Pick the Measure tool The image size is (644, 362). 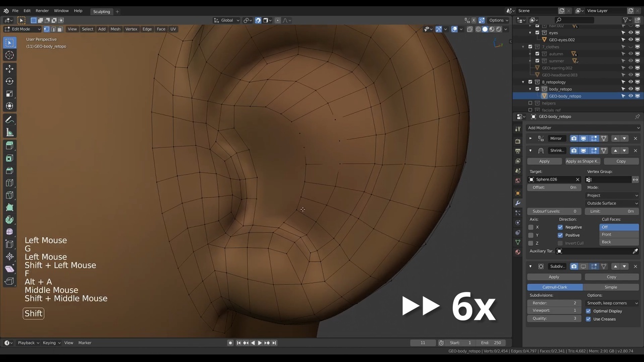(10, 133)
